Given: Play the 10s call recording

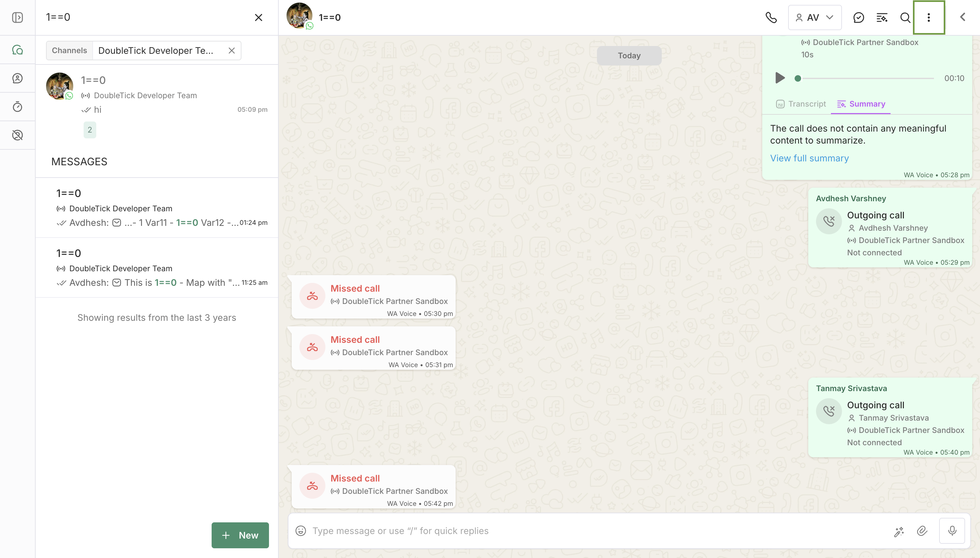Looking at the screenshot, I should (x=779, y=78).
